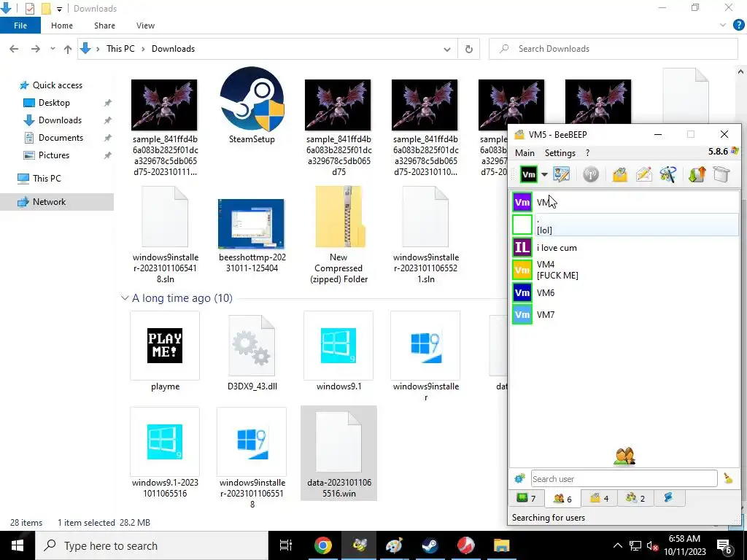Click the group wand icon in BeeBEEP toolbar

[668, 175]
